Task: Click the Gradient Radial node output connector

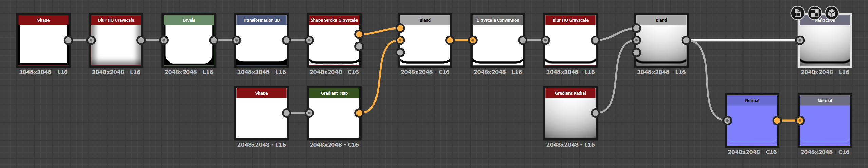Action: (x=595, y=113)
